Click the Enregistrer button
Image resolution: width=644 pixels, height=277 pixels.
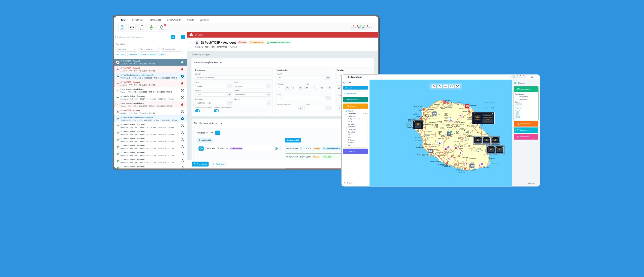tap(200, 164)
